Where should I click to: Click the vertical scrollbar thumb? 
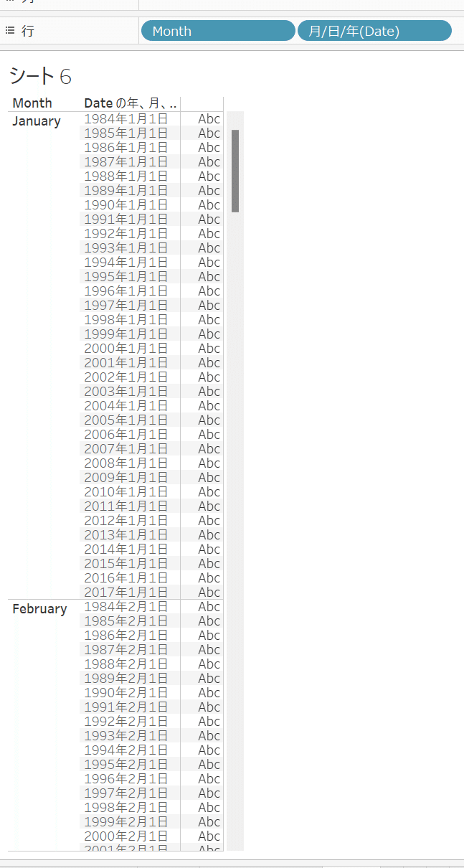235,171
